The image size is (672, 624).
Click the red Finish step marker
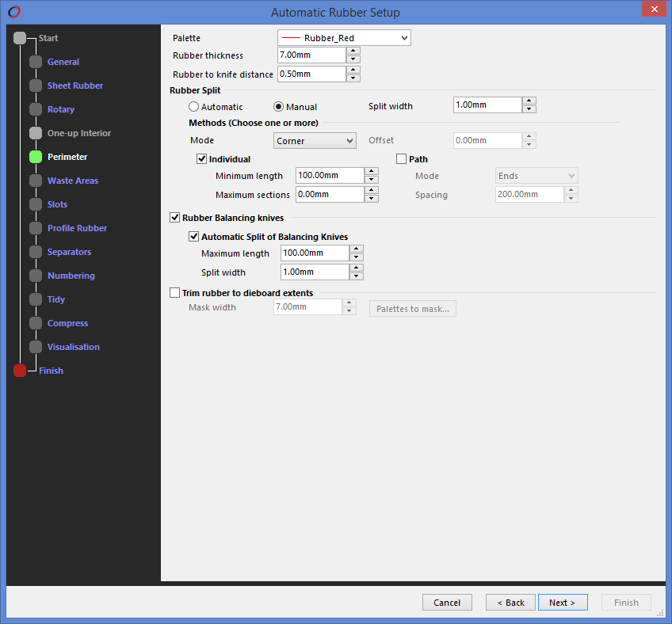[x=20, y=371]
